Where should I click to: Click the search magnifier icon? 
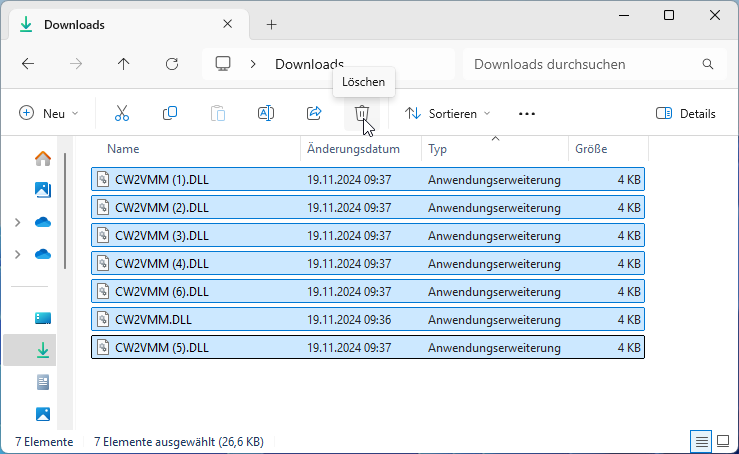tap(707, 64)
